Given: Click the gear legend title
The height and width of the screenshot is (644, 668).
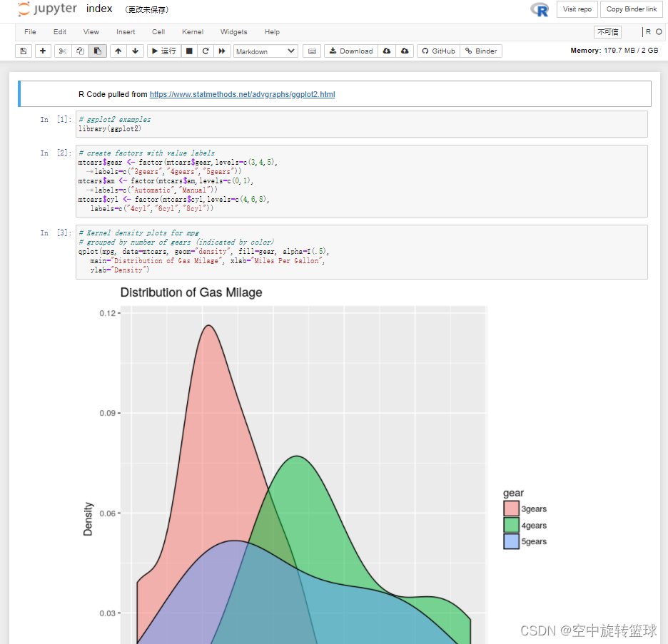Looking at the screenshot, I should [513, 493].
